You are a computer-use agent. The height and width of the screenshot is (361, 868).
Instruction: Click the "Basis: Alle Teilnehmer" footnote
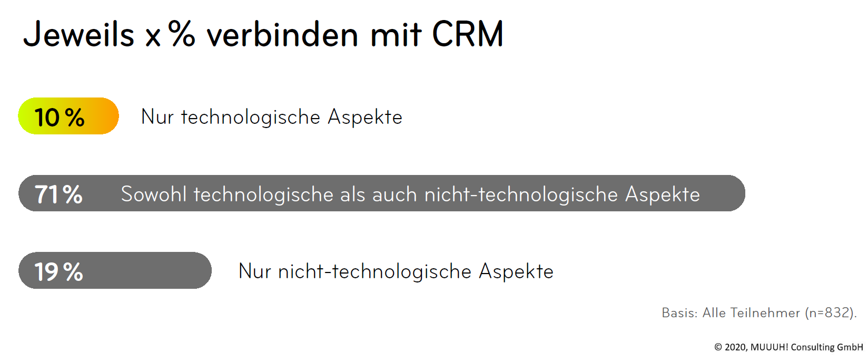click(x=731, y=313)
